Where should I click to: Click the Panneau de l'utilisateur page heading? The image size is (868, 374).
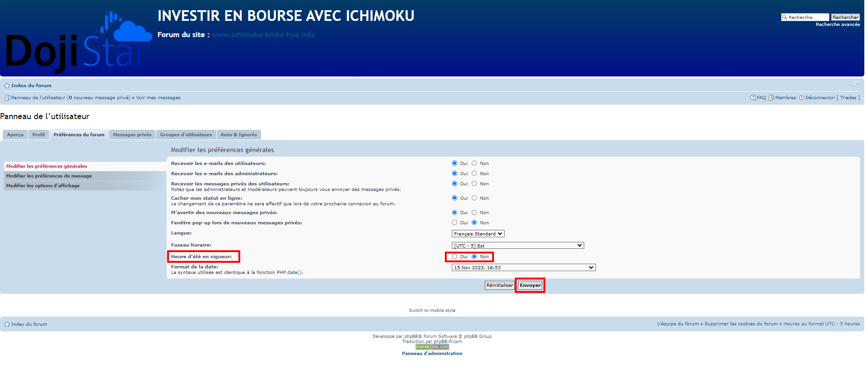(45, 116)
